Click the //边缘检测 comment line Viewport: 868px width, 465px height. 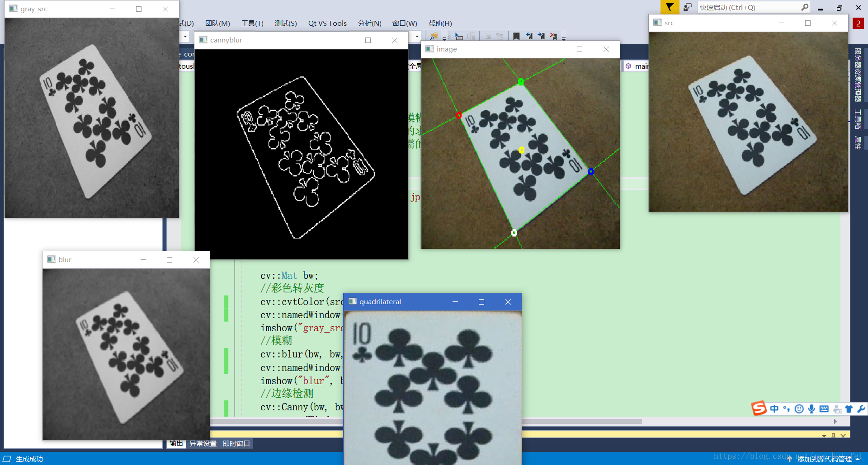coord(287,394)
